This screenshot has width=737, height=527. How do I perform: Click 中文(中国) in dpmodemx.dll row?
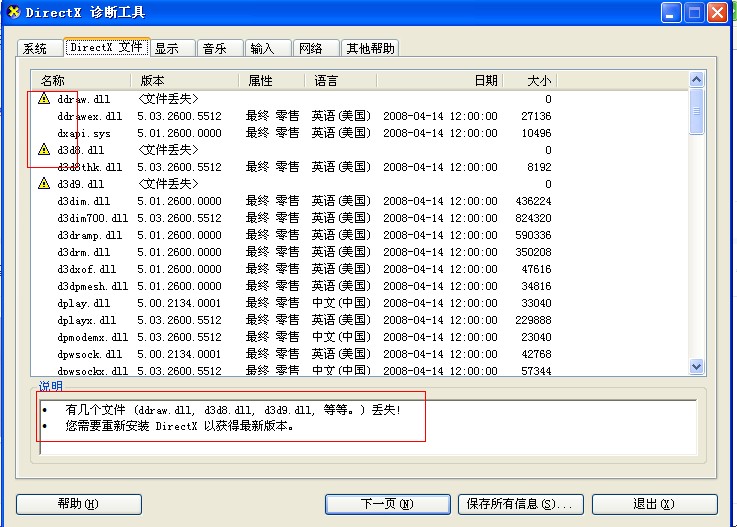coord(341,337)
